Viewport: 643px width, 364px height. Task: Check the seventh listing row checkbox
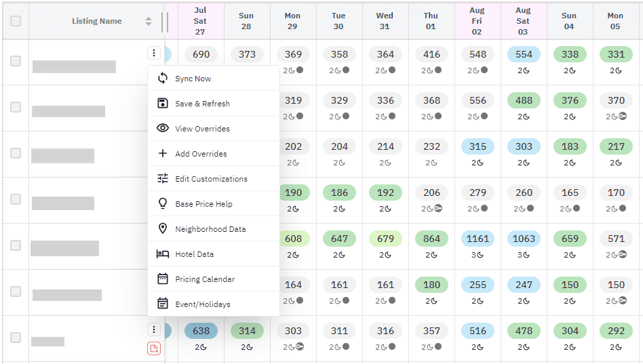pos(16,338)
